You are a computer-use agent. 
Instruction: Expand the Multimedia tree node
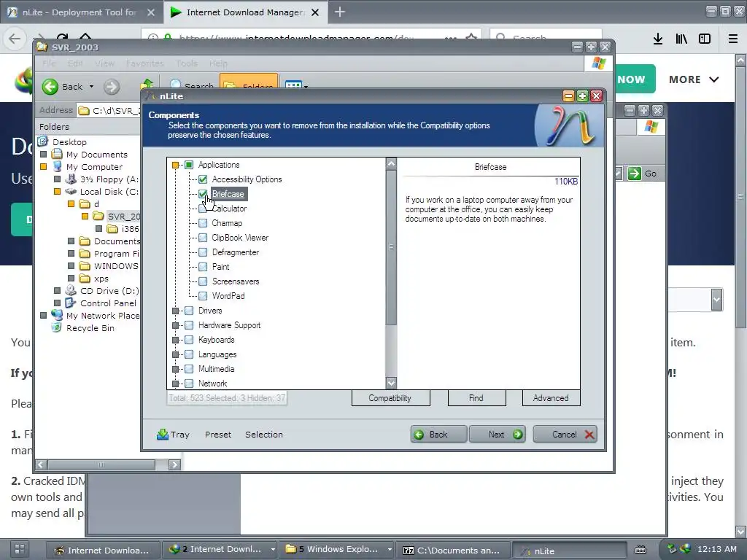click(x=175, y=369)
